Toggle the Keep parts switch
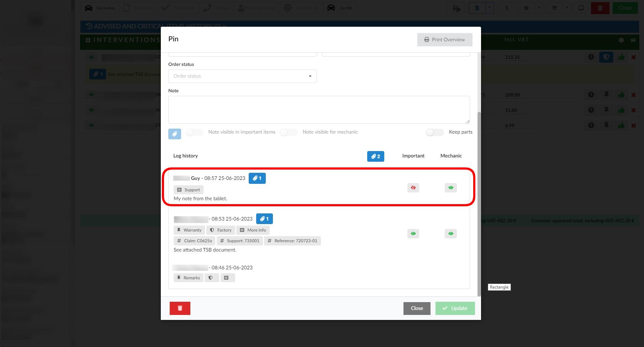Viewport: 644px width, 347px height. click(435, 132)
